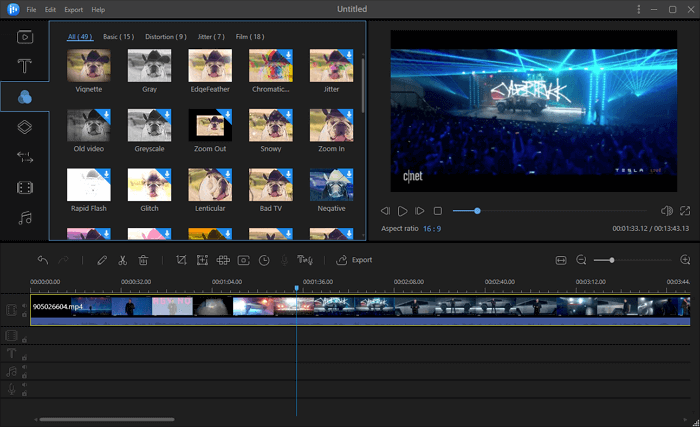Open the Music panel icon
This screenshot has width=700, height=427.
25,218
